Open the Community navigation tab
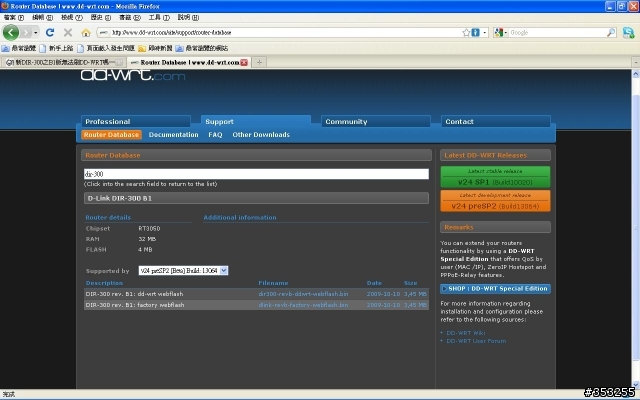Viewport: 640px width, 400px height. pos(376,122)
